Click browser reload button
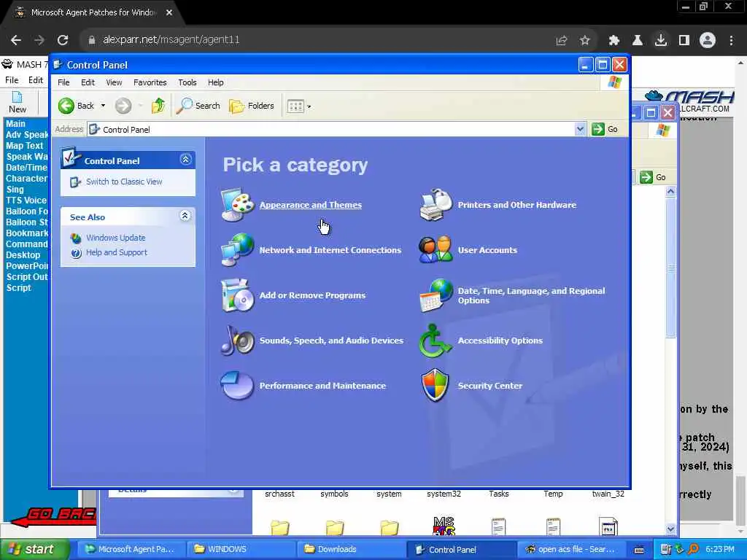Screen dimensions: 747x560 (63, 40)
